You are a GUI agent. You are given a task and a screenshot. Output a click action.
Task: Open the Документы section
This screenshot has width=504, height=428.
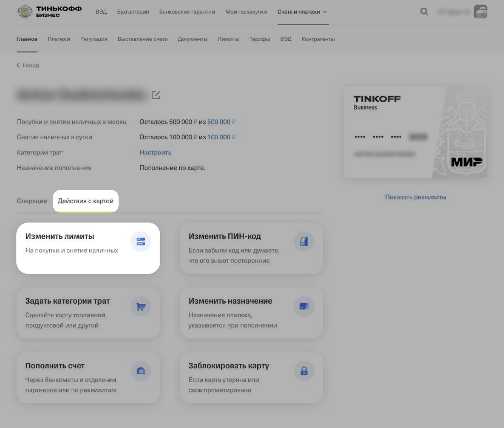pos(192,39)
